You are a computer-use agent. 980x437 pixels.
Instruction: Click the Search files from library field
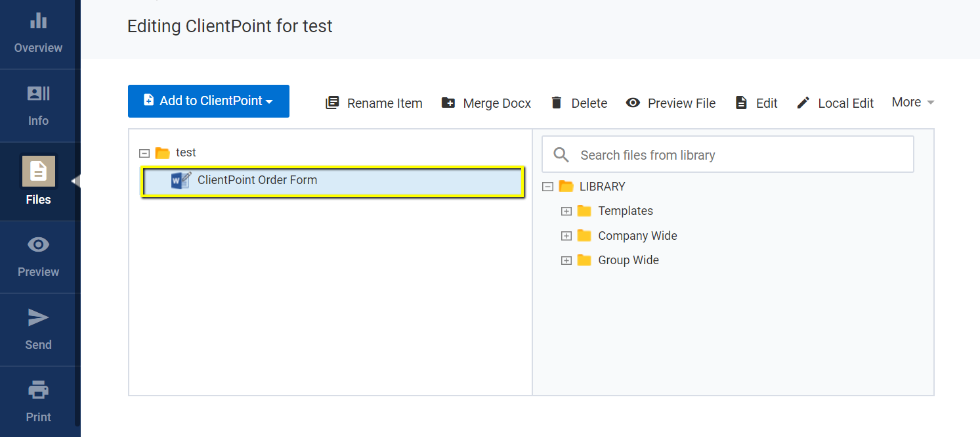coord(728,154)
